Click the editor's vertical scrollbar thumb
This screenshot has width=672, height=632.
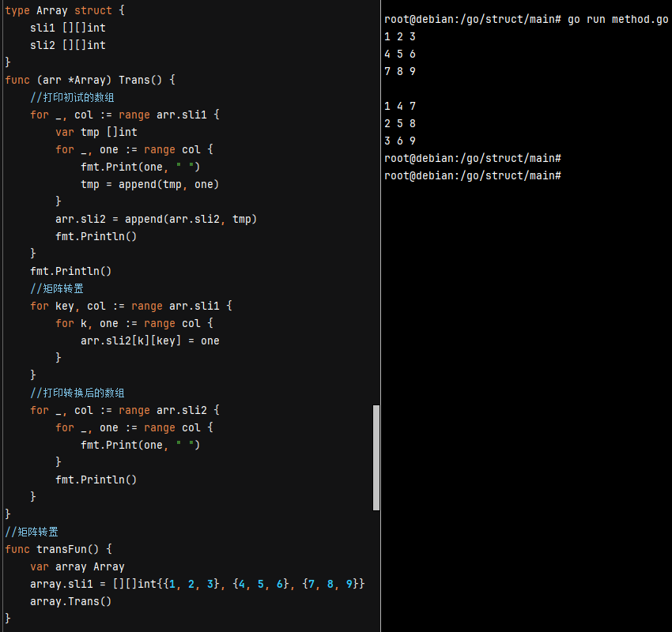coord(376,457)
